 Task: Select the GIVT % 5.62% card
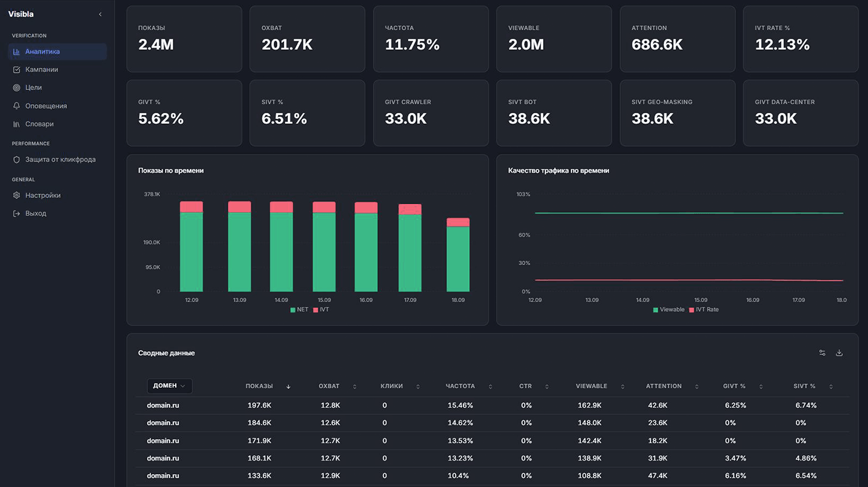coord(184,113)
